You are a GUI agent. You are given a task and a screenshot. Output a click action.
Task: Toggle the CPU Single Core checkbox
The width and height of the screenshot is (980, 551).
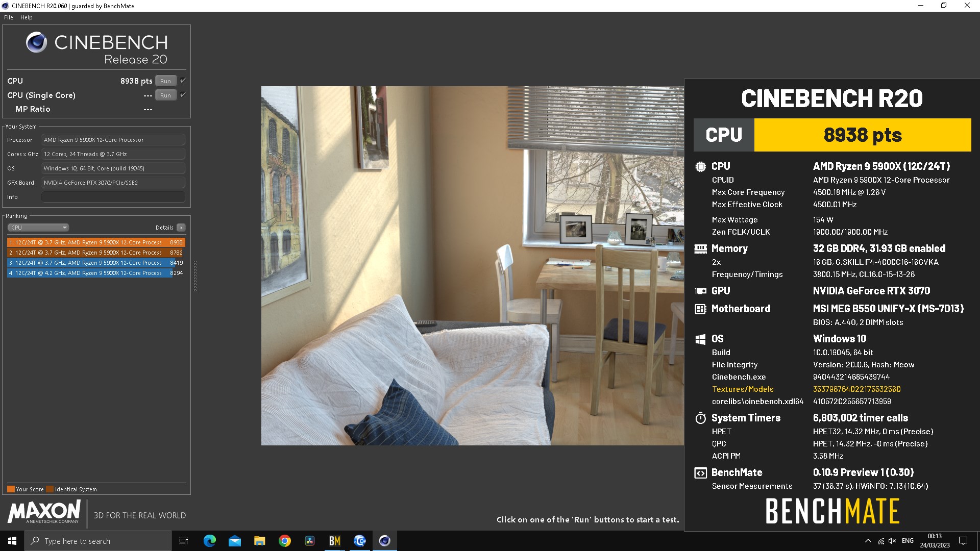183,95
